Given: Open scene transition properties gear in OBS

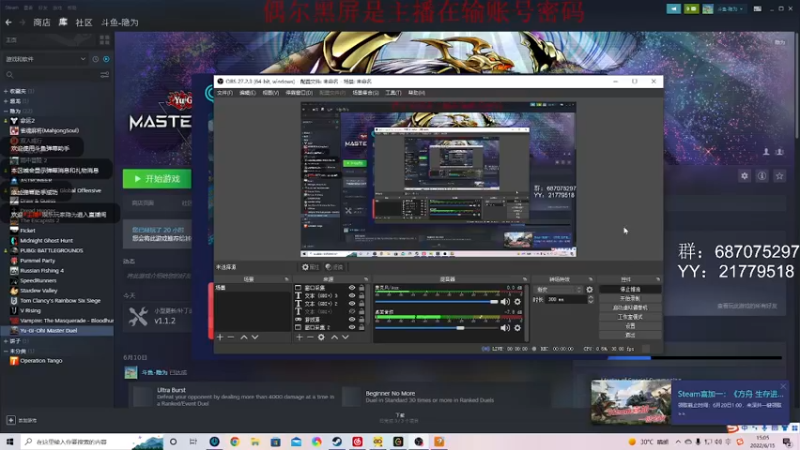Looking at the screenshot, I should pyautogui.click(x=590, y=289).
